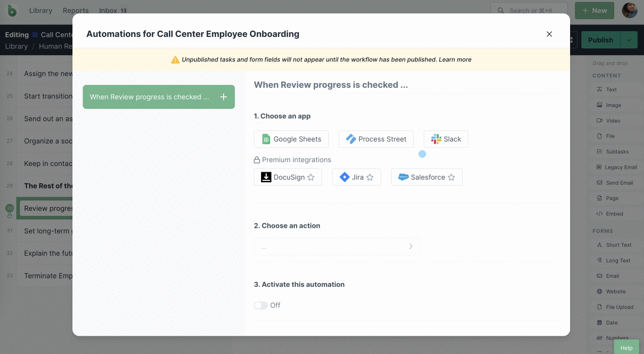Click Human Resources breadcrumb link
The height and width of the screenshot is (354, 644).
click(x=56, y=47)
